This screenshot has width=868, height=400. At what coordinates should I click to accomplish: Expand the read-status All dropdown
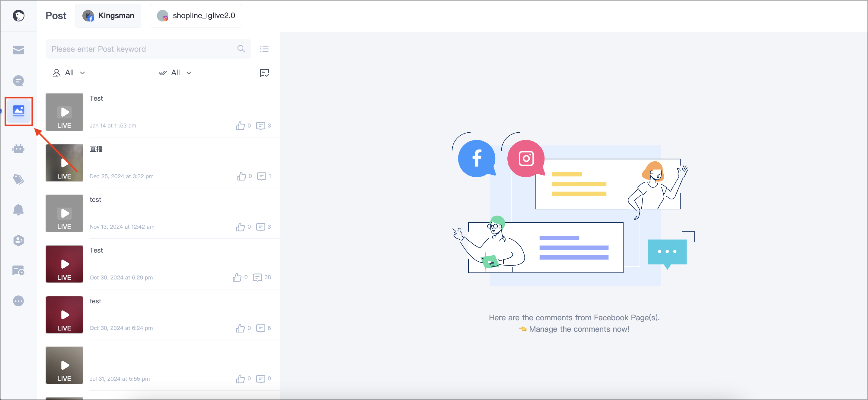[175, 73]
